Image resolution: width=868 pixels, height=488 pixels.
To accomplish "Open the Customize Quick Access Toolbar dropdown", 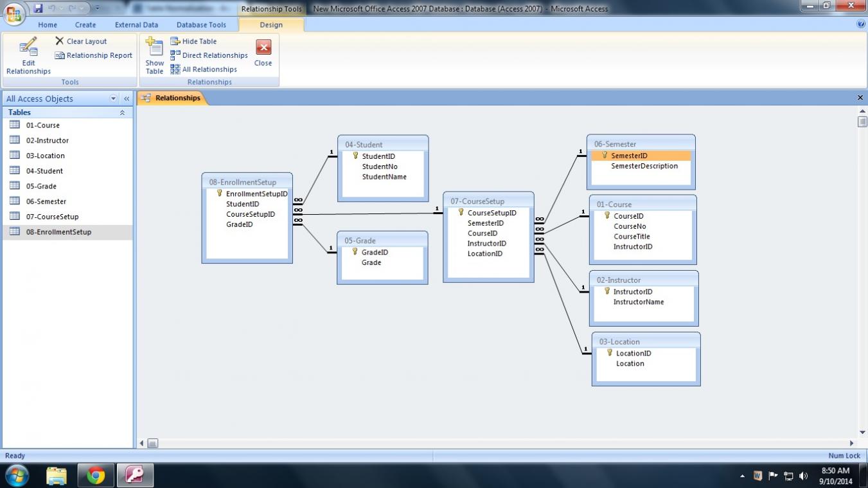I will click(x=97, y=8).
